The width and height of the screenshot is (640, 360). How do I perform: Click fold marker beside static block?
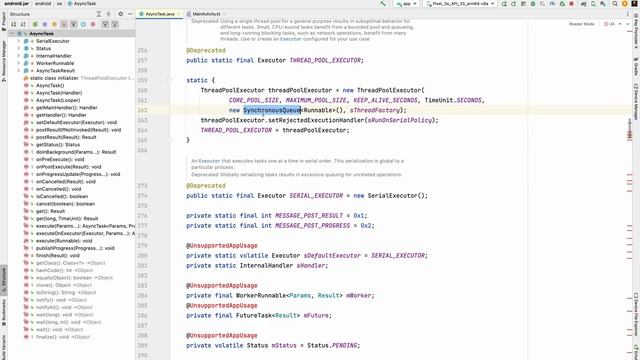pyautogui.click(x=170, y=80)
